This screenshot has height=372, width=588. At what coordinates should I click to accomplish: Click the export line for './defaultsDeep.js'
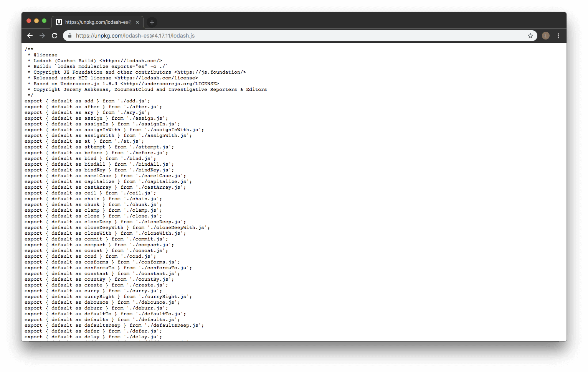point(114,325)
